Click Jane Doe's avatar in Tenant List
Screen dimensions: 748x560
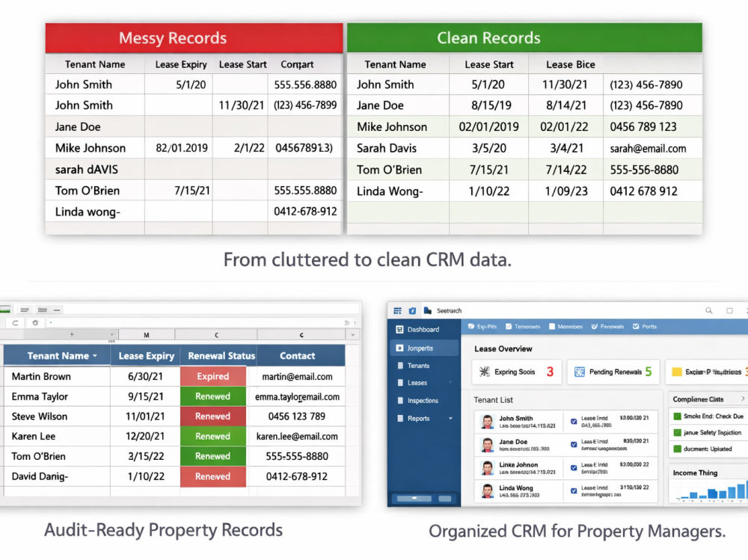pos(487,445)
